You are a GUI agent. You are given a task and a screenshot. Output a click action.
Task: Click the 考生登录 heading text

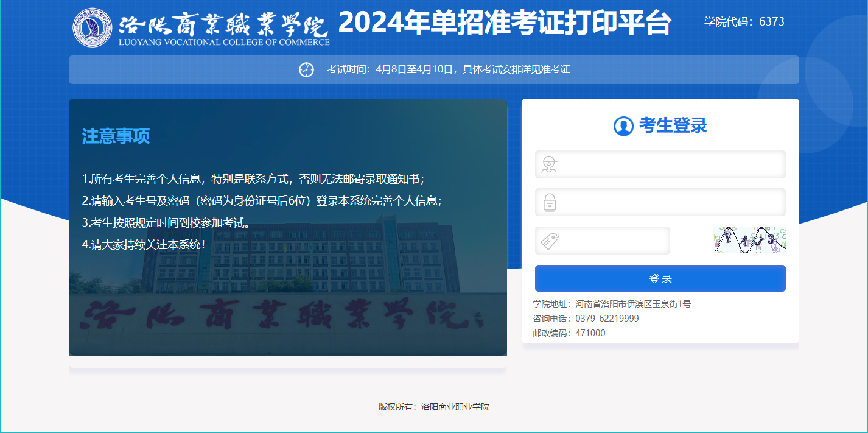673,126
